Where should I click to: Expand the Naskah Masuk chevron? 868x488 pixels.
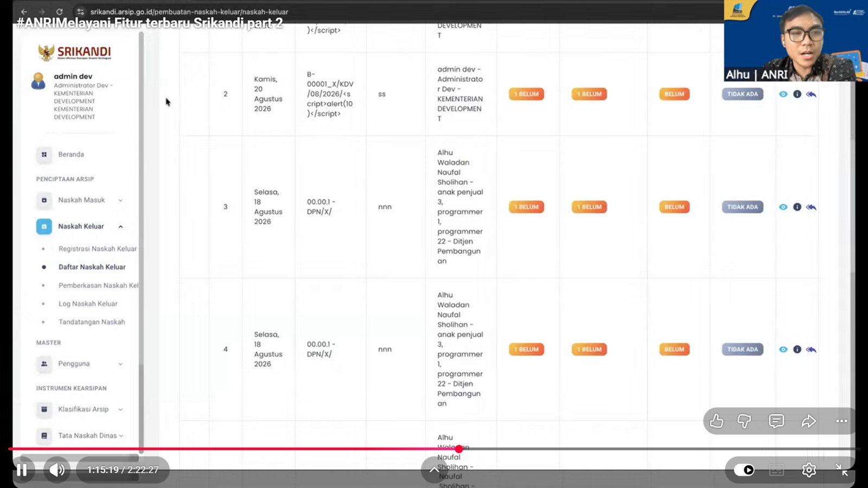point(120,200)
